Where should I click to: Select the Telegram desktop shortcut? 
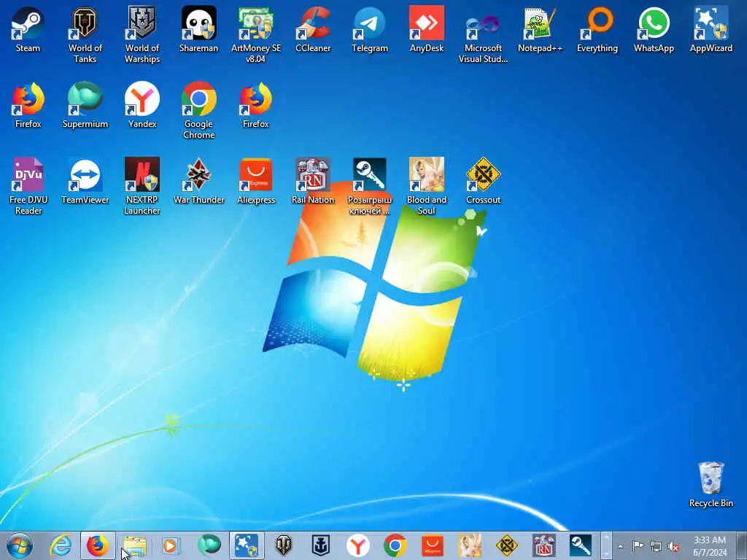pos(370,29)
